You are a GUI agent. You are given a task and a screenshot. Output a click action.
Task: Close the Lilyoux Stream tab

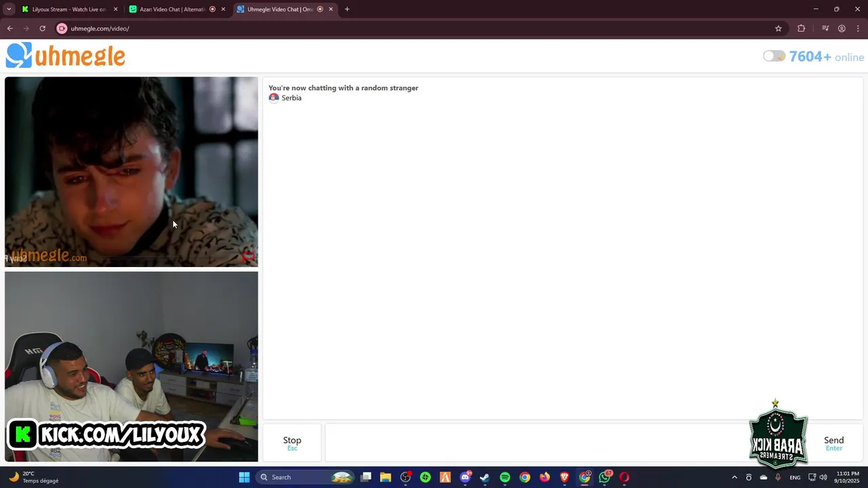tap(115, 9)
